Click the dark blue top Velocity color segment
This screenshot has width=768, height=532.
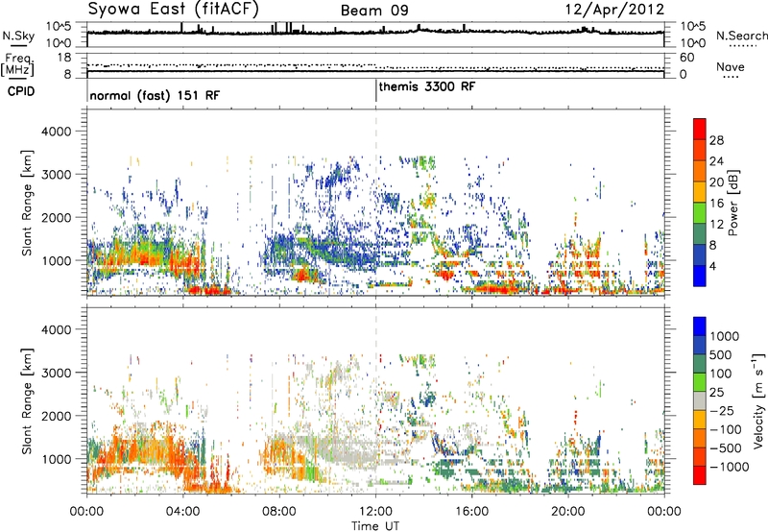tap(700, 326)
